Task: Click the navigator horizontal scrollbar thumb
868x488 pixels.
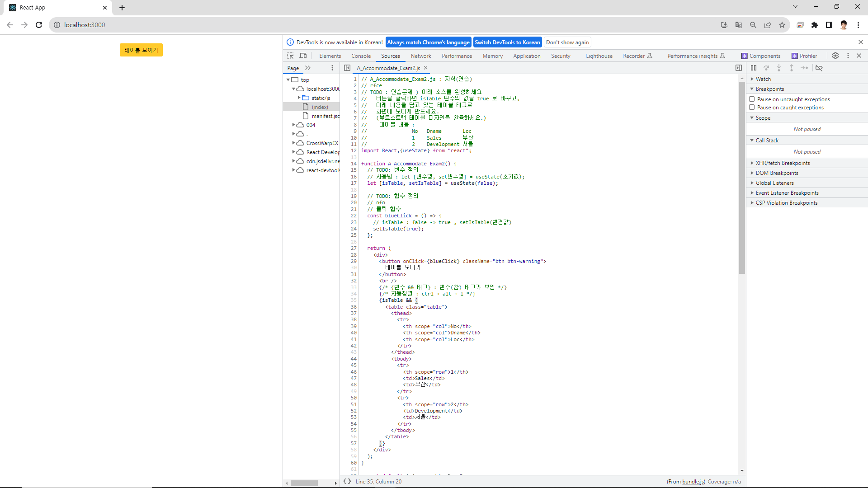Action: click(x=304, y=483)
